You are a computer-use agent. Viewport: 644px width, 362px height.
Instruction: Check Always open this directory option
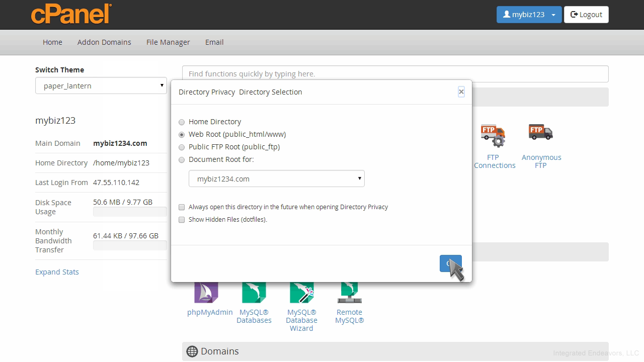pyautogui.click(x=182, y=207)
